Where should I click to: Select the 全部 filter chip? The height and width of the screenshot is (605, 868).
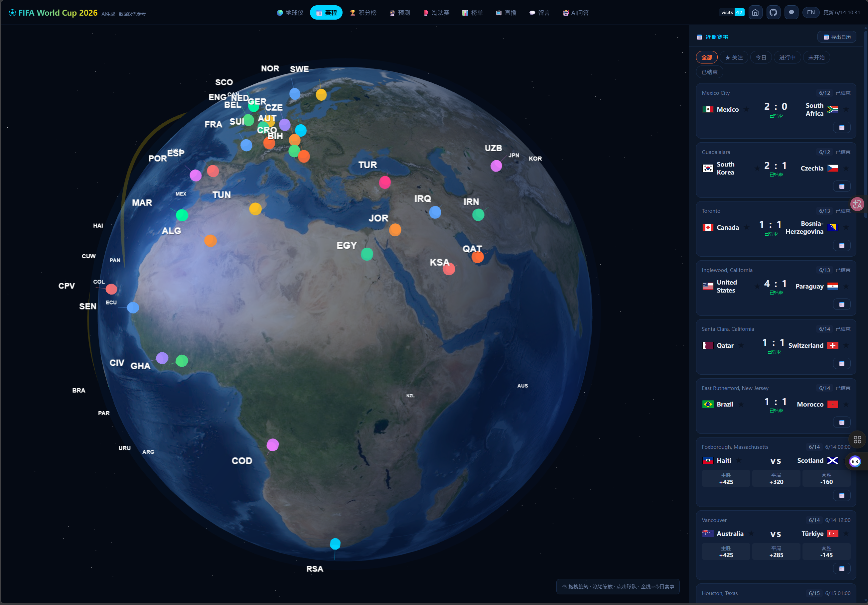coord(707,58)
